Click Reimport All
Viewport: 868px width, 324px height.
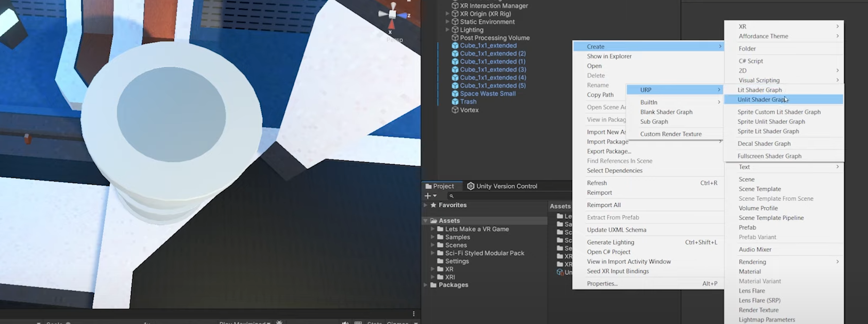(648, 205)
